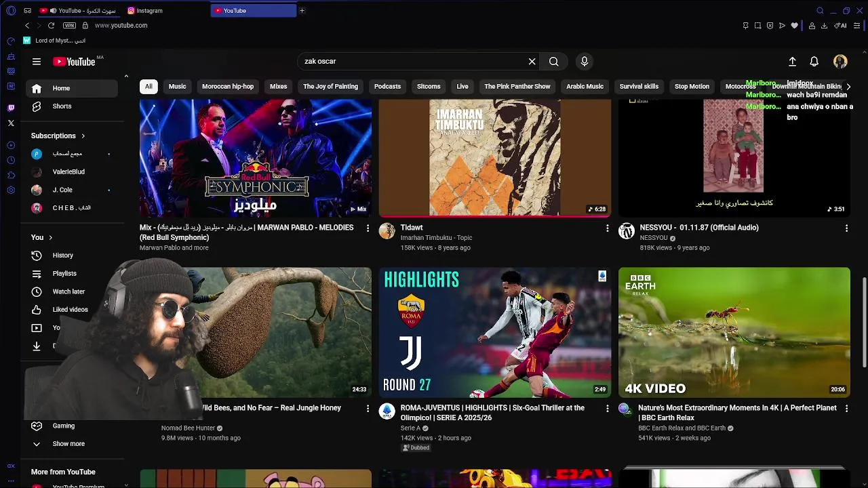Screen dimensions: 868x488
Task: Open browser downloads icon
Action: click(x=824, y=26)
